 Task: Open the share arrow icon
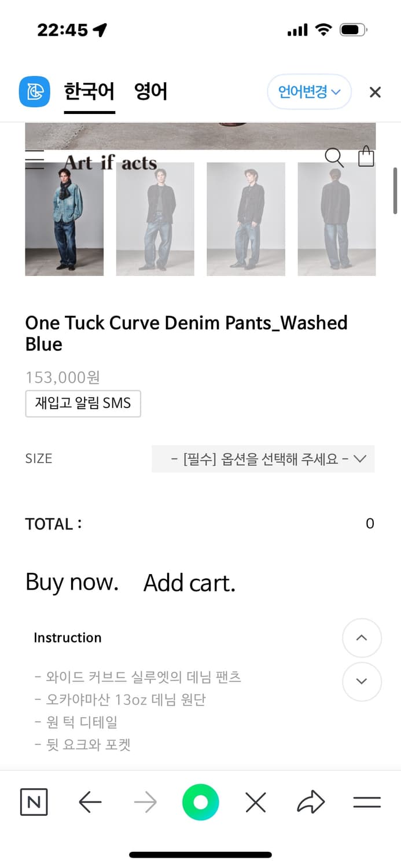coord(311,802)
